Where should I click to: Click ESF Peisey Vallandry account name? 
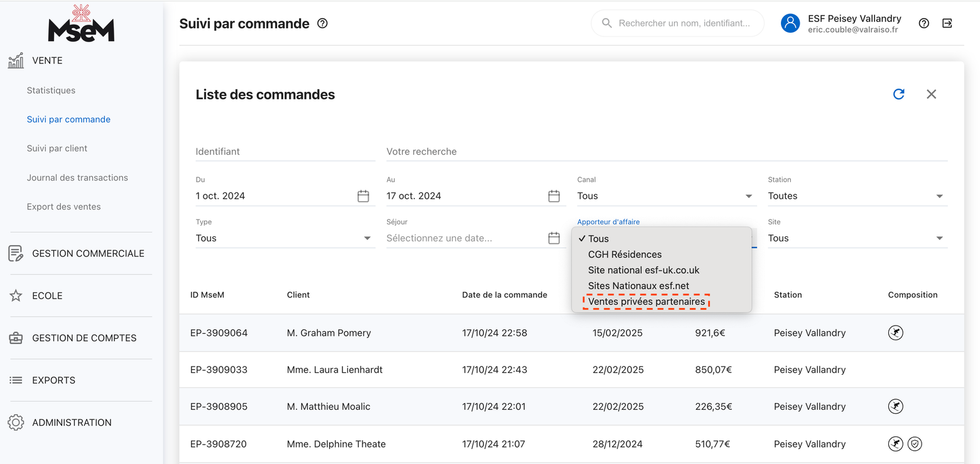[x=854, y=18]
